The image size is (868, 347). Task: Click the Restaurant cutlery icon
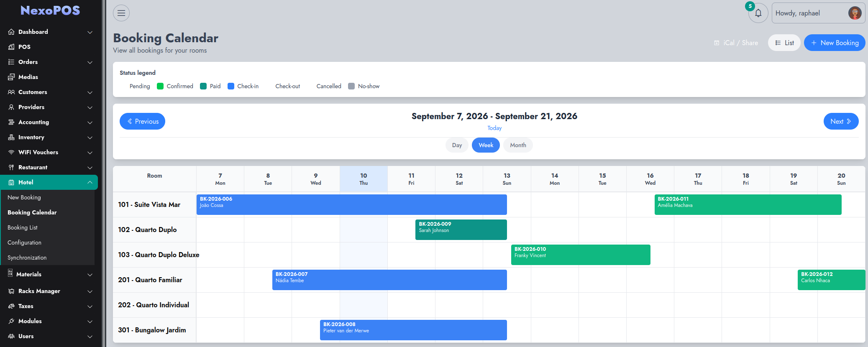tap(11, 167)
